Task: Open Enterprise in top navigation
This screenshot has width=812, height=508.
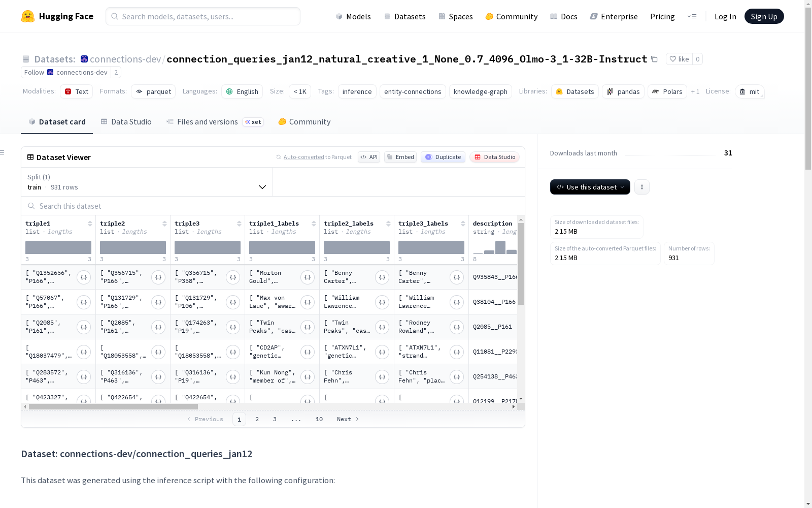Action: (614, 16)
